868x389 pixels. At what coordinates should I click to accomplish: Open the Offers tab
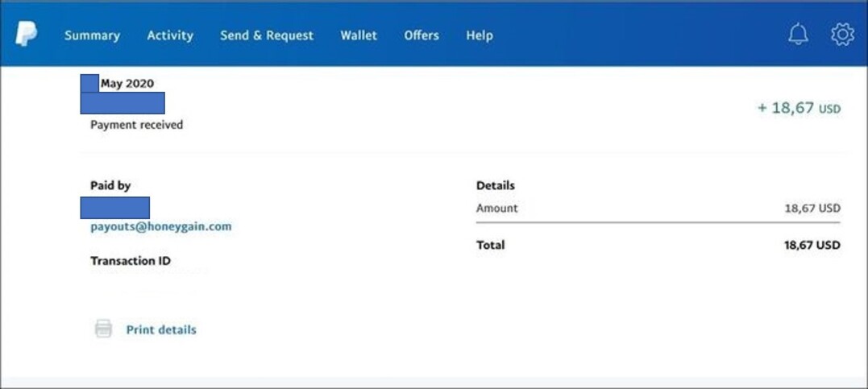pyautogui.click(x=422, y=35)
